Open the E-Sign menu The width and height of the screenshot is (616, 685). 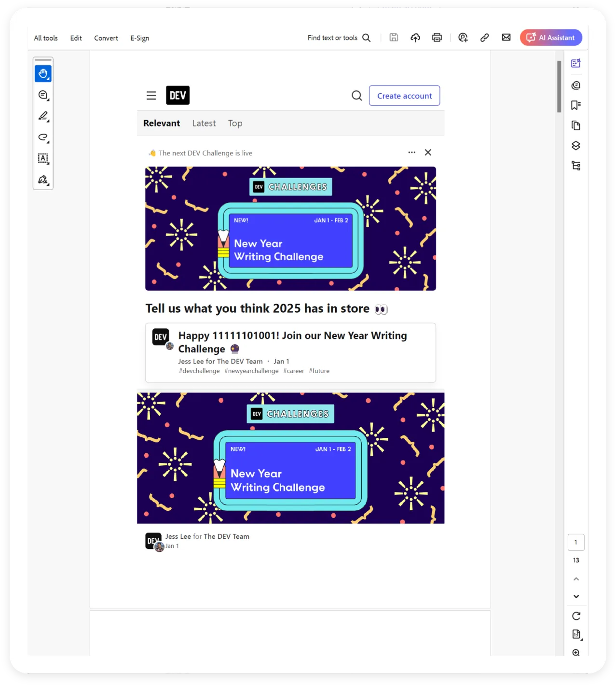pos(140,38)
